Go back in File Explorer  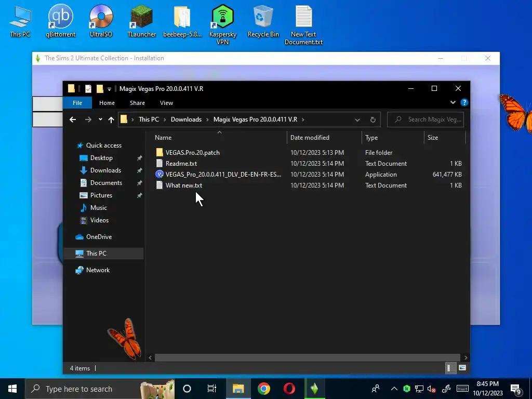coord(73,119)
